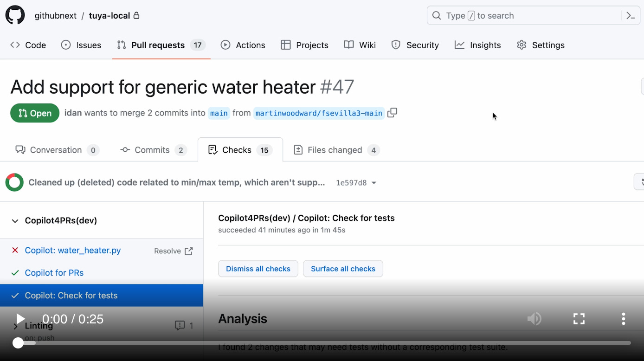Switch to the Code tab
644x361 pixels.
click(28, 45)
